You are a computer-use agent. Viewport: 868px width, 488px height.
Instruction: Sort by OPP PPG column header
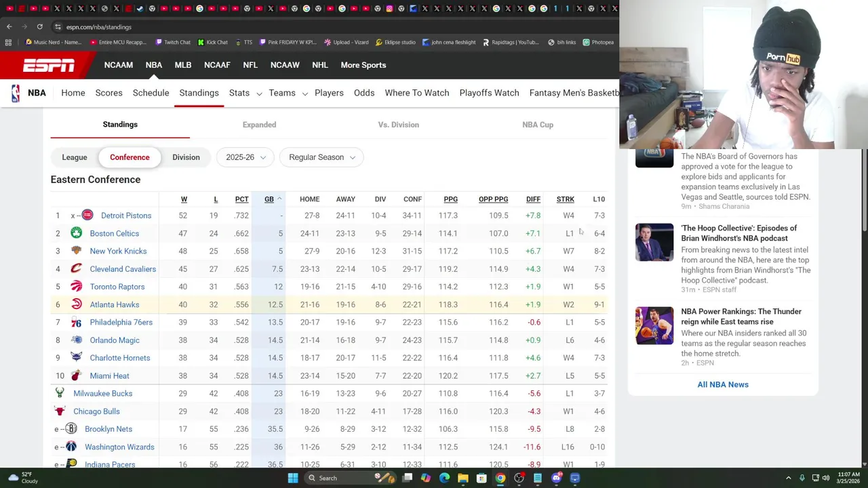(493, 199)
